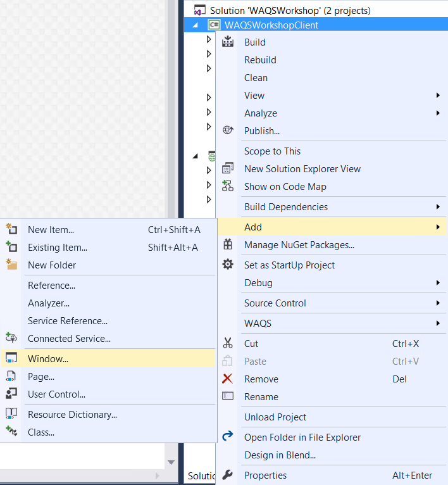Click the Manage NuGet Packages icon

[x=228, y=244]
